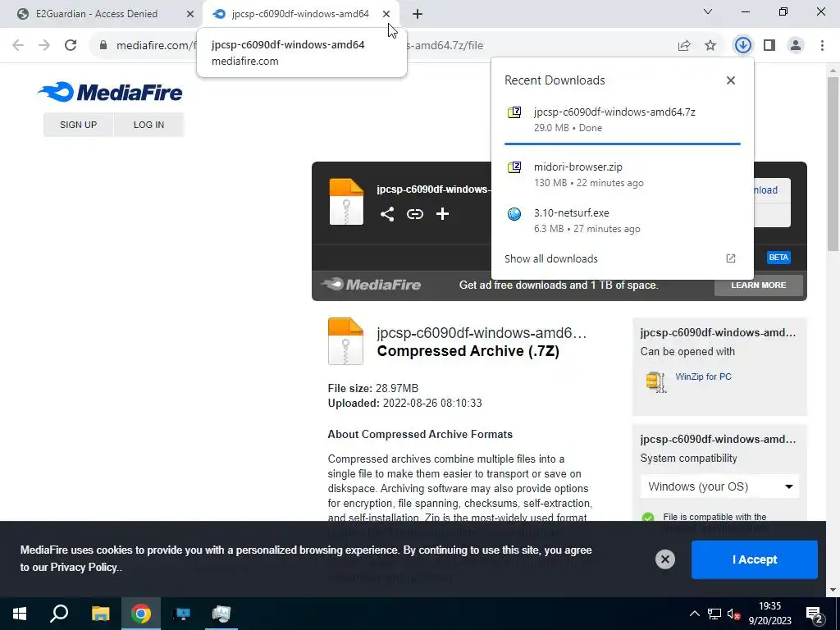840x630 pixels.
Task: Click the BETA badge
Action: point(778,257)
